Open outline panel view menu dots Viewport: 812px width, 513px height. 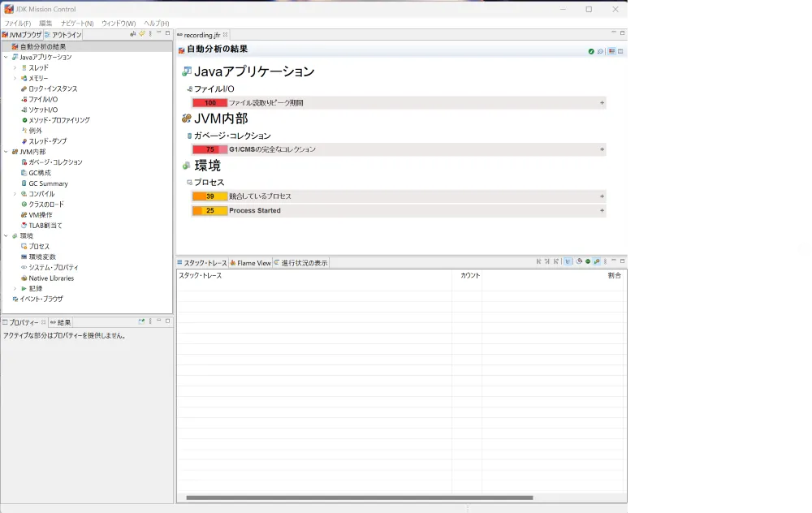(x=150, y=33)
